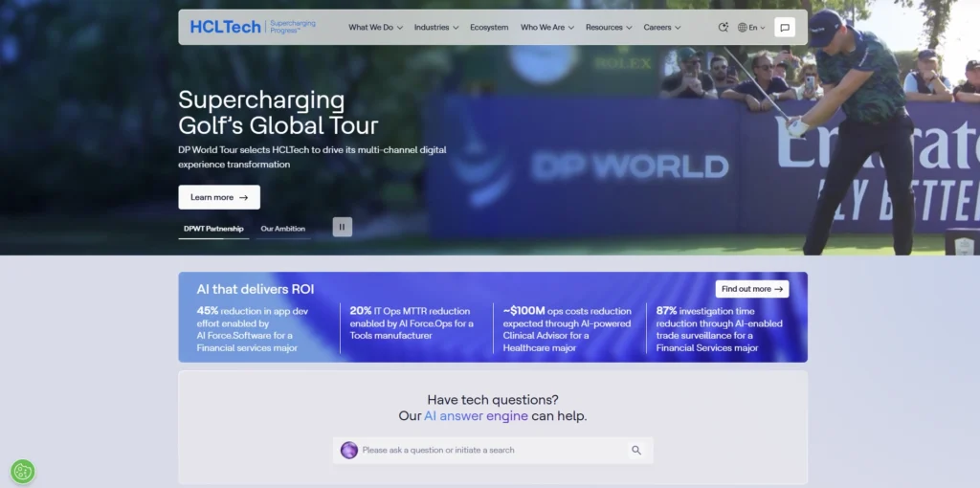Screen dimensions: 980x488
Task: Click the DP World Tour description text
Action: [x=312, y=158]
